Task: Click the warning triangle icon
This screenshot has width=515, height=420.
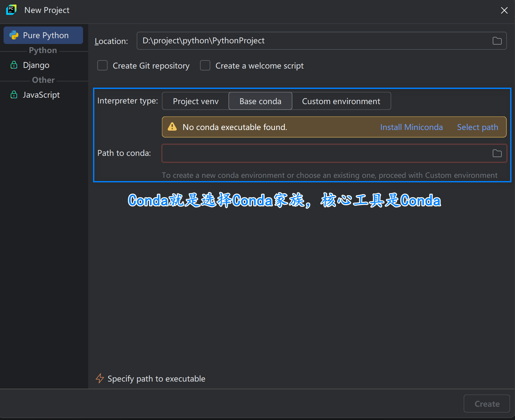Action: 172,127
